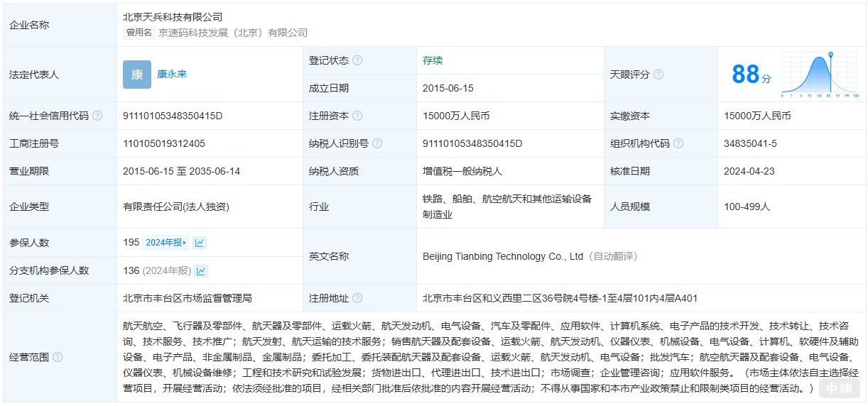
Task: Click the 88分 score value
Action: [751, 75]
